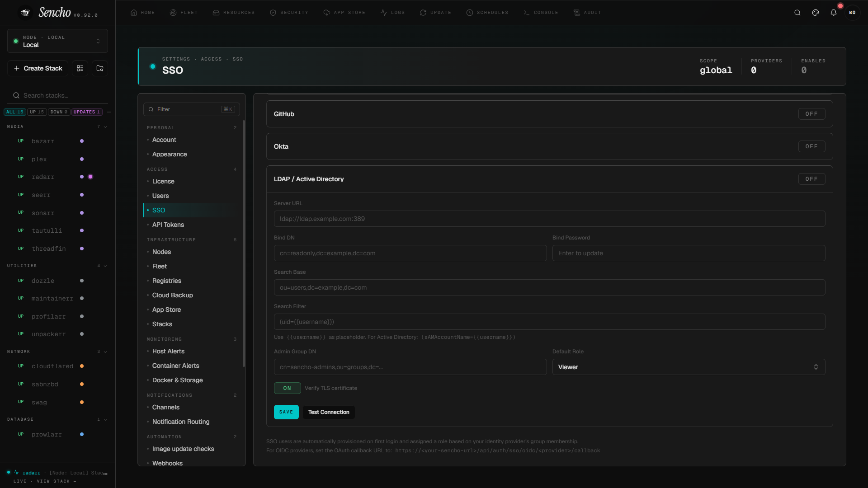This screenshot has width=868, height=488.
Task: Click the Create Stack button
Action: (x=38, y=68)
